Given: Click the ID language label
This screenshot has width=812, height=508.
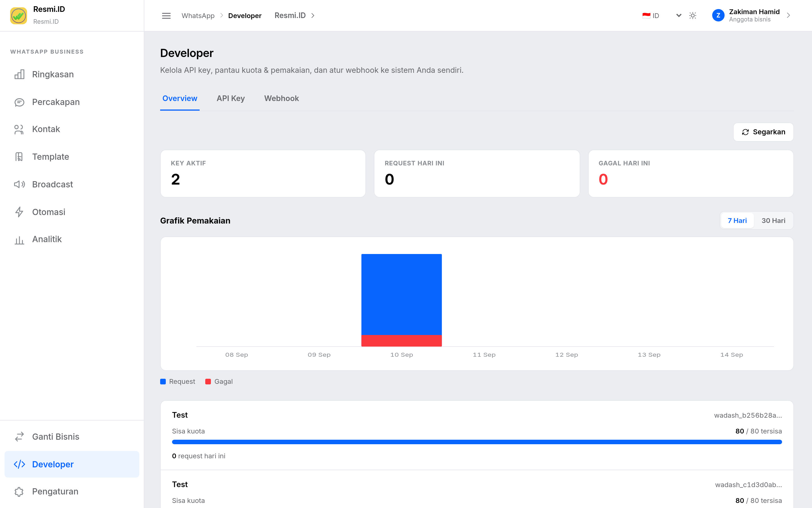Looking at the screenshot, I should pyautogui.click(x=656, y=16).
